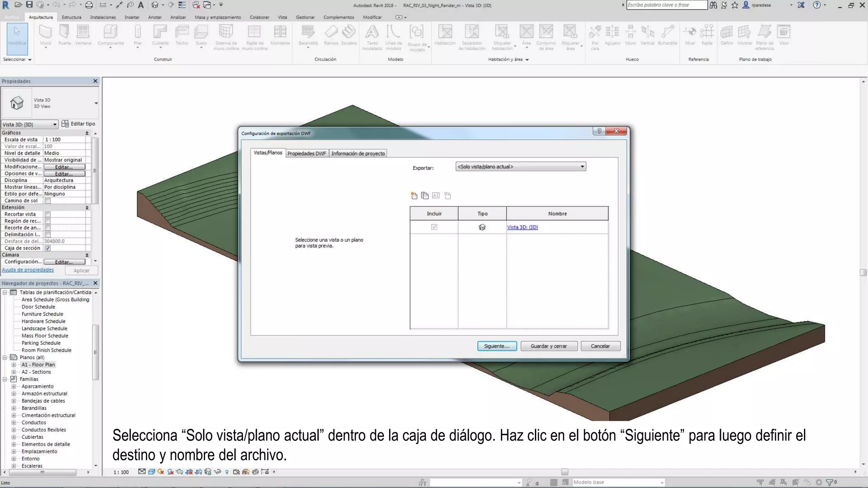Click the favorites star icon in title bar
The width and height of the screenshot is (868, 488).
735,5
